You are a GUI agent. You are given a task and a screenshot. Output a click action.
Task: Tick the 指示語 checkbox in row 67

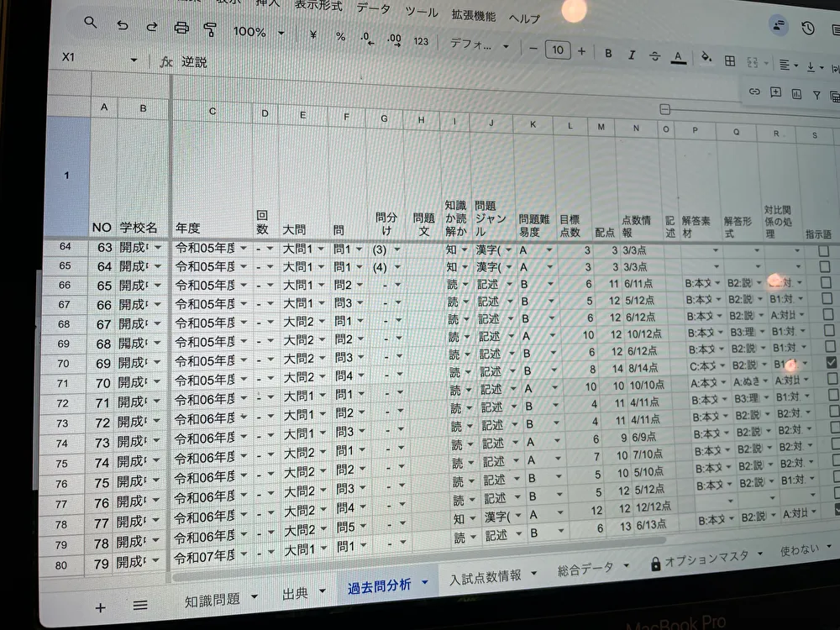coord(827,298)
